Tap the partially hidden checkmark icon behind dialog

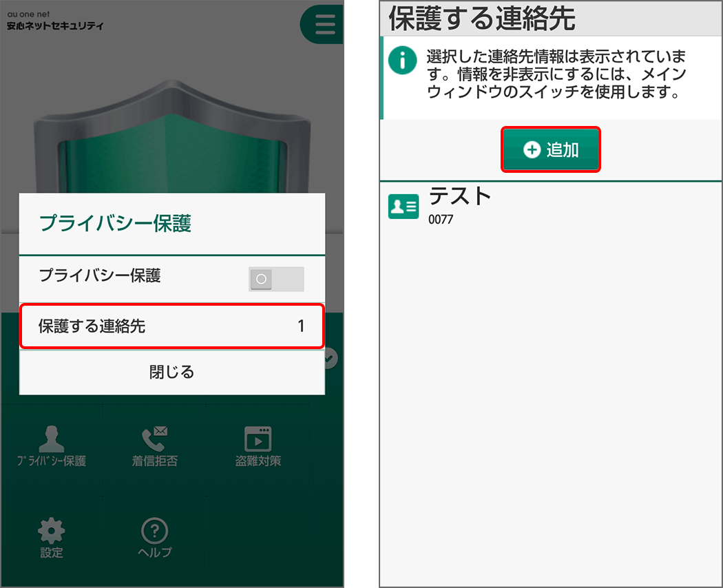331,358
